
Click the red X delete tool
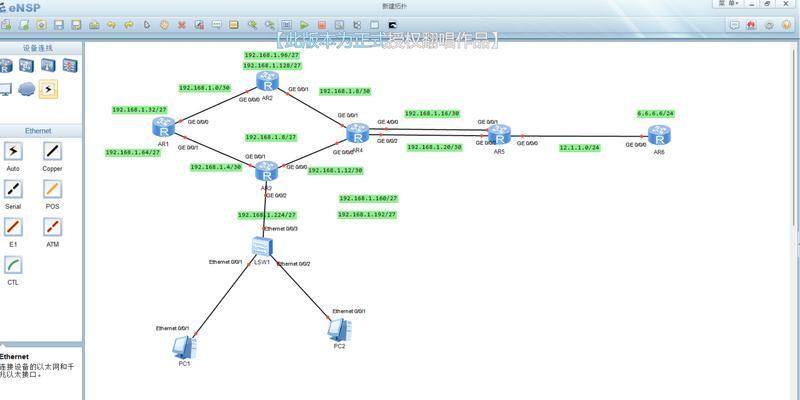182,24
